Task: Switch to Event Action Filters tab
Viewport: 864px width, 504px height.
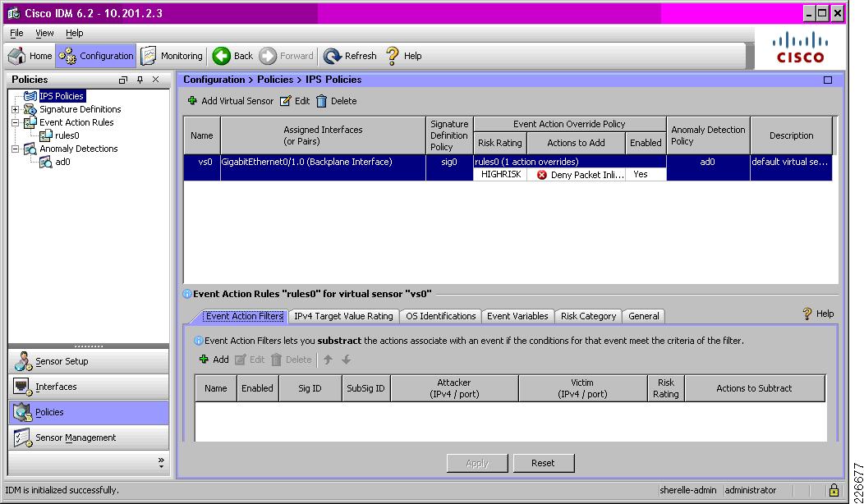Action: pos(244,316)
